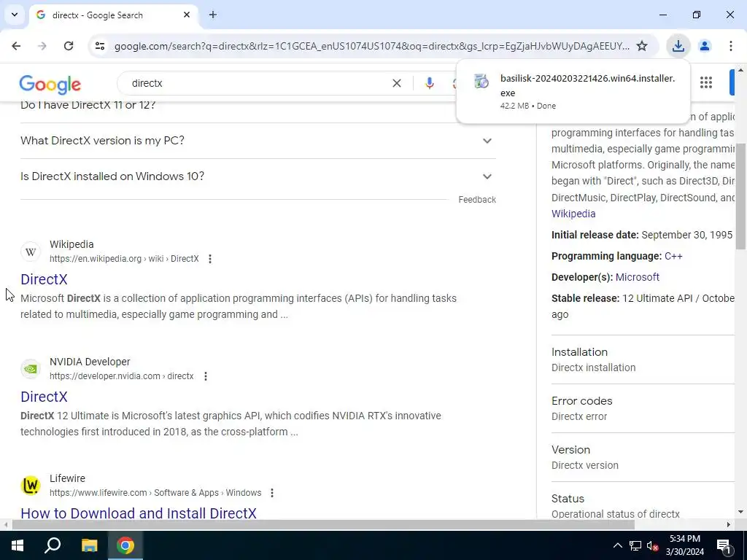The width and height of the screenshot is (747, 560).
Task: Open the Error codes related search
Action: coord(643,408)
